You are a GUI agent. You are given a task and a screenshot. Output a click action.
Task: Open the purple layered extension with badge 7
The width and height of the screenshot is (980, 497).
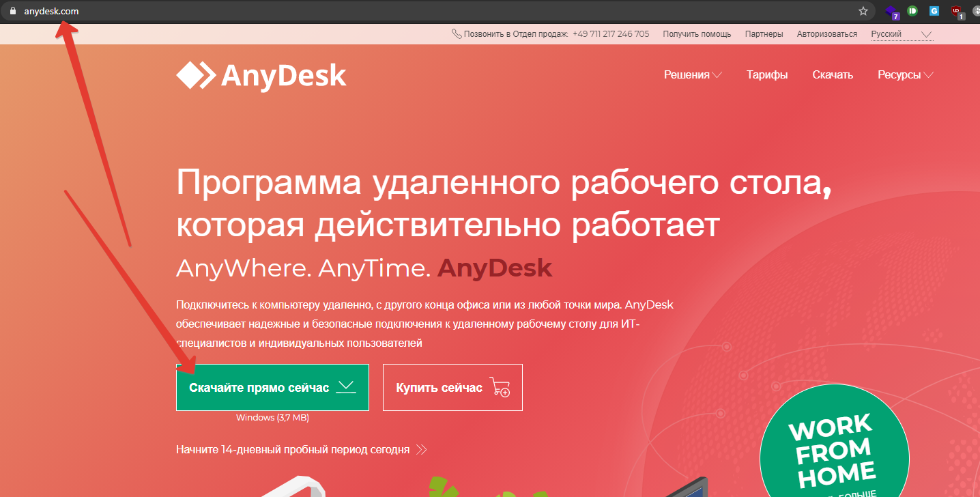click(891, 12)
